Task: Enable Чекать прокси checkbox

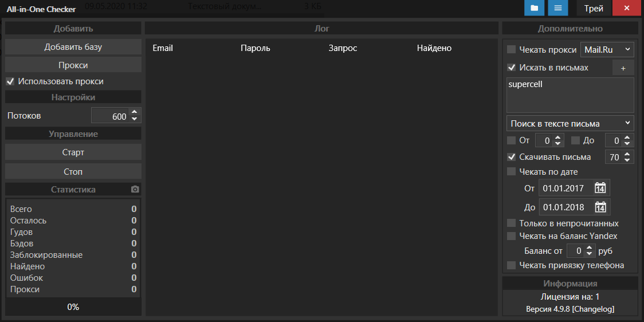Action: 512,50
